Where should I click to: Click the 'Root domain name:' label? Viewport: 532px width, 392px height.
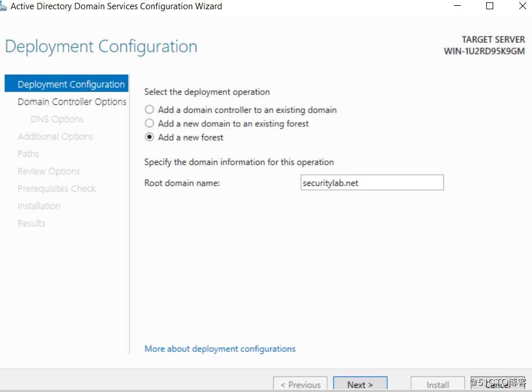click(182, 183)
